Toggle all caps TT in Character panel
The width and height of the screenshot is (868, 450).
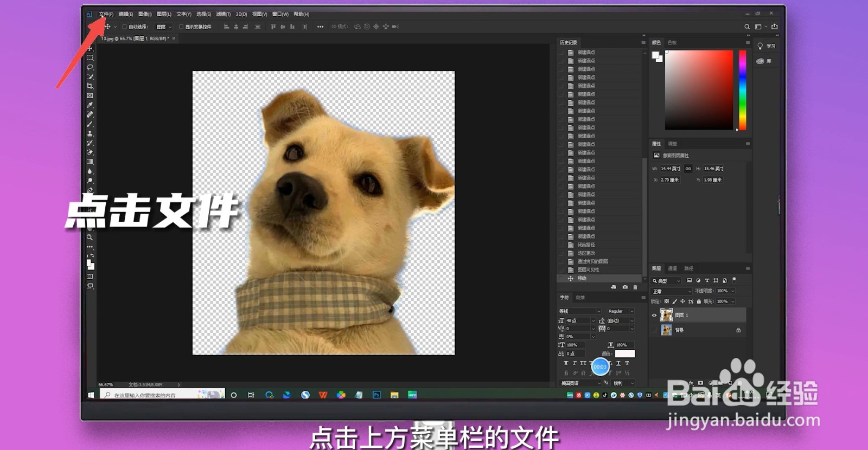583,363
